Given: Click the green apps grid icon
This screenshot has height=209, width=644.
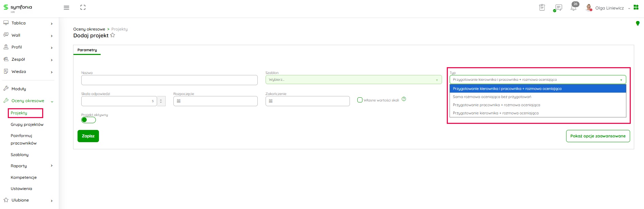Looking at the screenshot, I should [636, 7].
